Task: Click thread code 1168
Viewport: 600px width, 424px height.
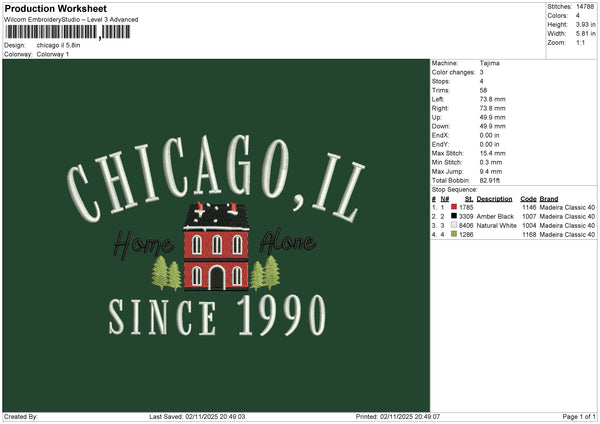Action: point(529,234)
